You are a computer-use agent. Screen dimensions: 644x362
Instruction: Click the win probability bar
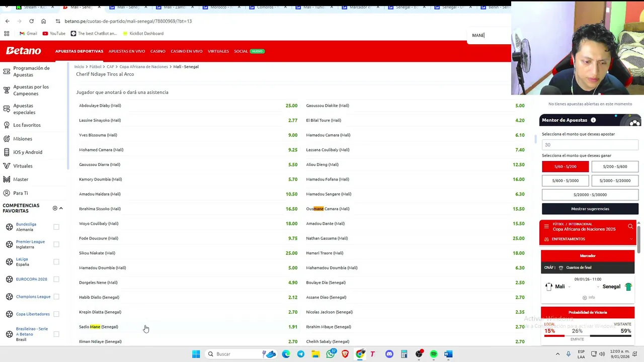[588, 335]
